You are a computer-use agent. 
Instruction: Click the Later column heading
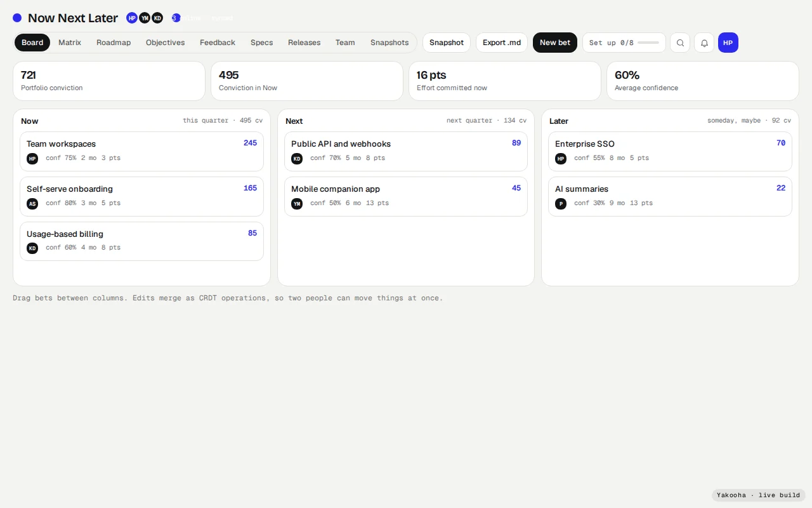click(559, 121)
